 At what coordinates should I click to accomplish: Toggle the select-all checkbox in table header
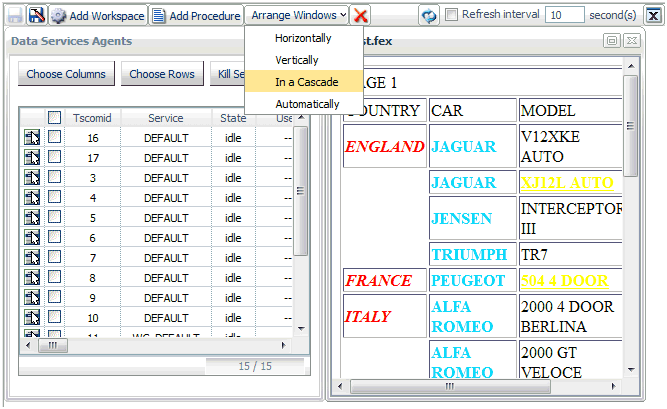click(x=54, y=117)
